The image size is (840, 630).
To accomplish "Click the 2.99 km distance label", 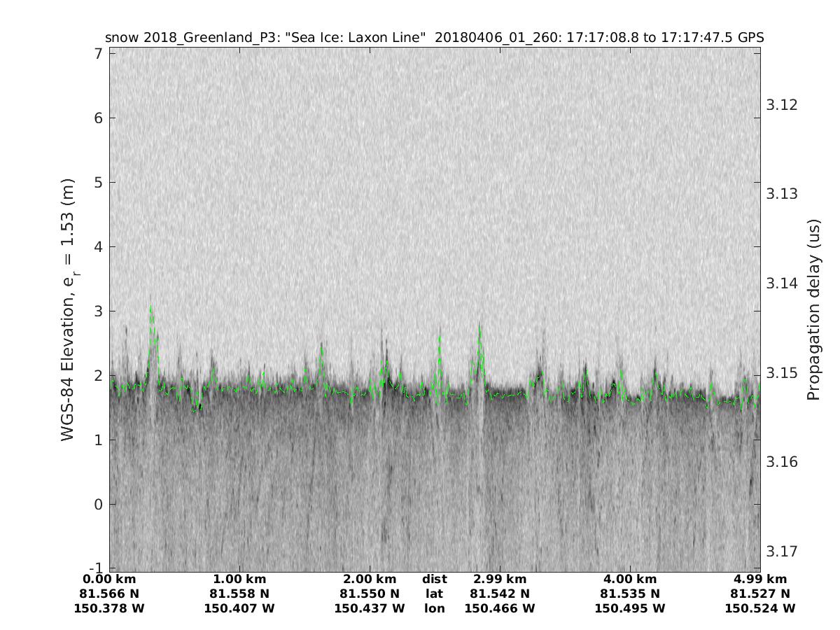I will click(500, 580).
